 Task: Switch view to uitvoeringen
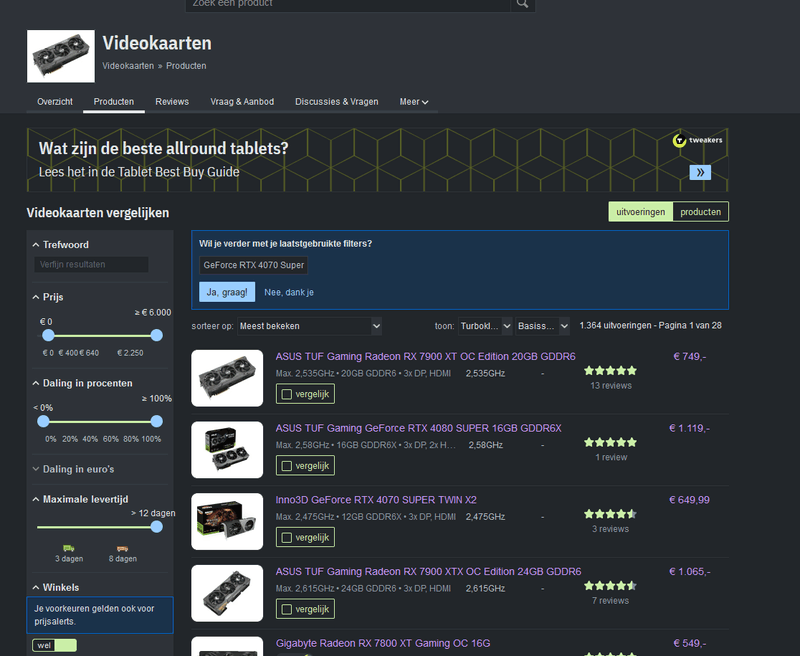point(640,212)
